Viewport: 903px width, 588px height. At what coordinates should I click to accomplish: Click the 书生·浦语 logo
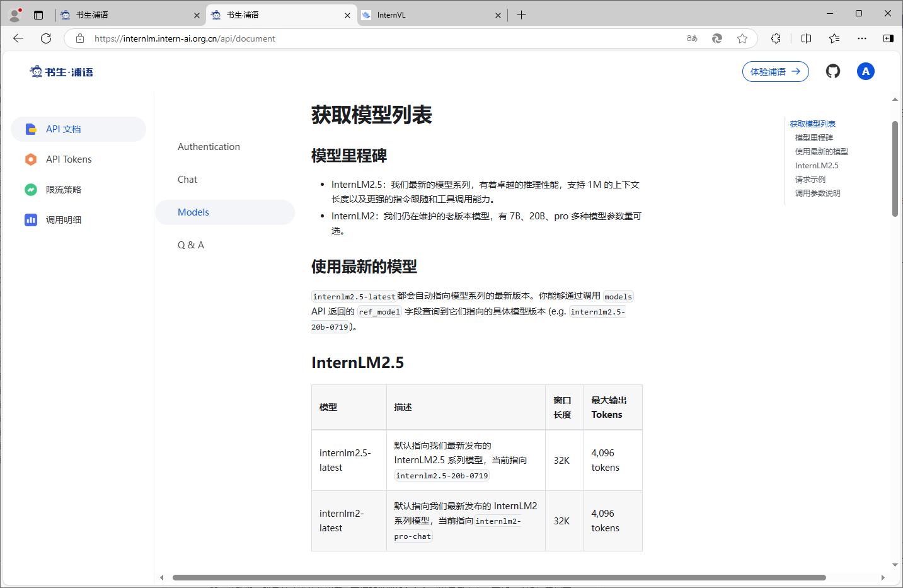(x=61, y=72)
